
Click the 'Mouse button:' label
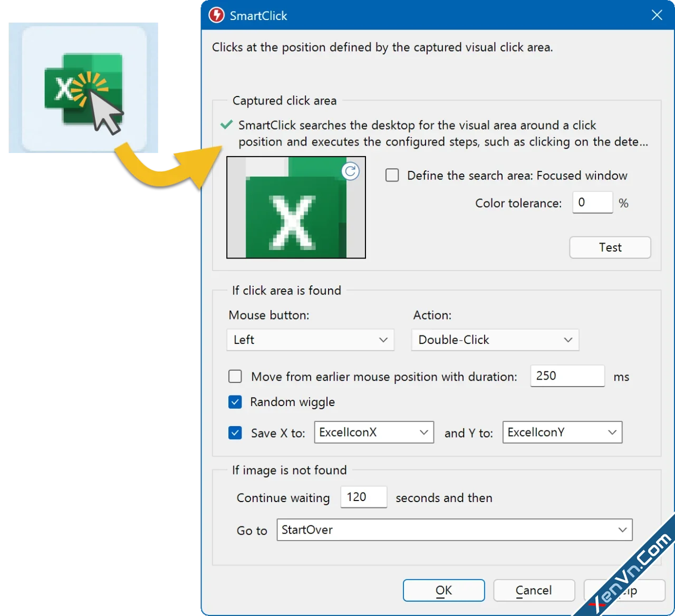(x=269, y=315)
